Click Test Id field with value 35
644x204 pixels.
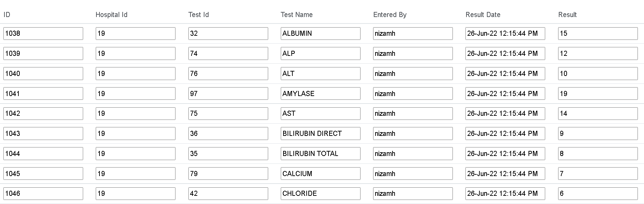click(x=228, y=154)
